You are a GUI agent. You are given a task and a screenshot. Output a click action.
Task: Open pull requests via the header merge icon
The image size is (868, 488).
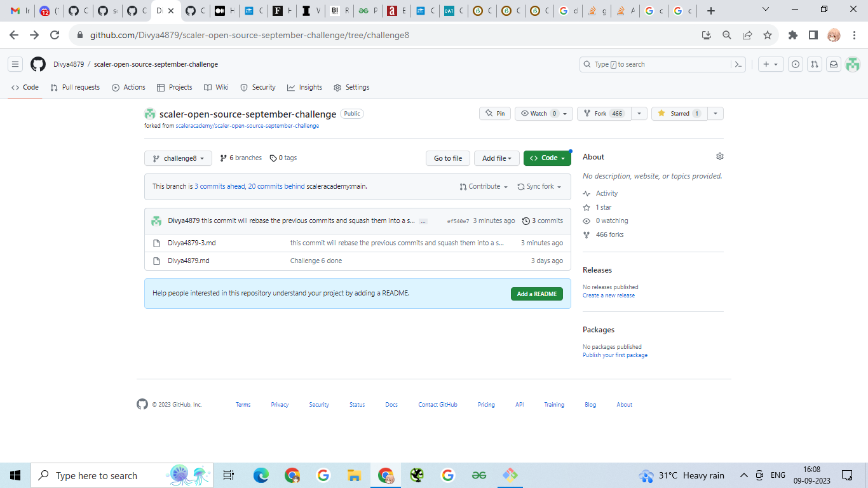[x=814, y=64]
